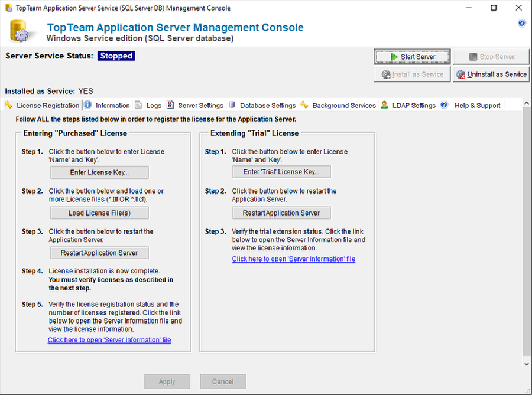Click the Uninstall as Service gear icon
Viewport: 532px width, 395px height.
[x=460, y=74]
